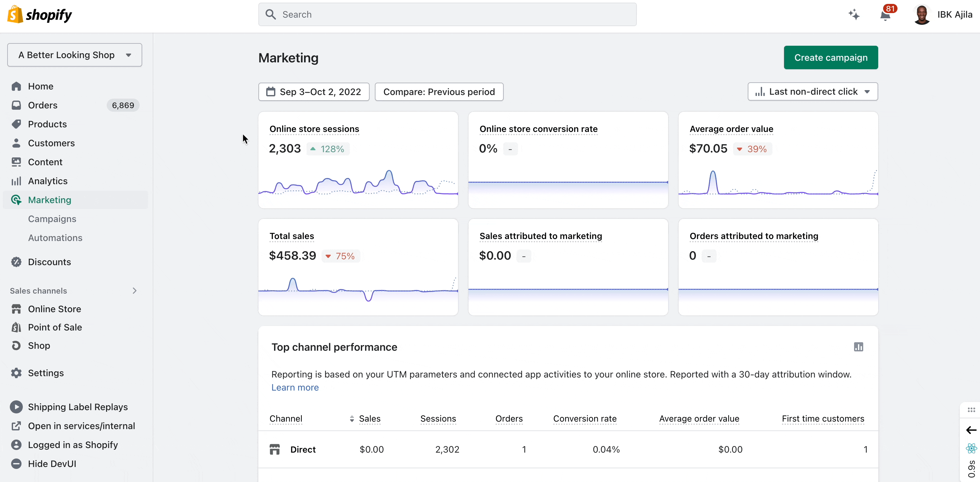Click the notifications bell icon
The width and height of the screenshot is (980, 482).
point(885,15)
